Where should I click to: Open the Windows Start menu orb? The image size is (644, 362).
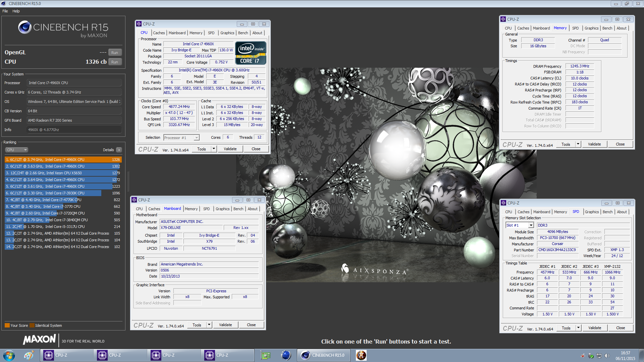point(9,355)
